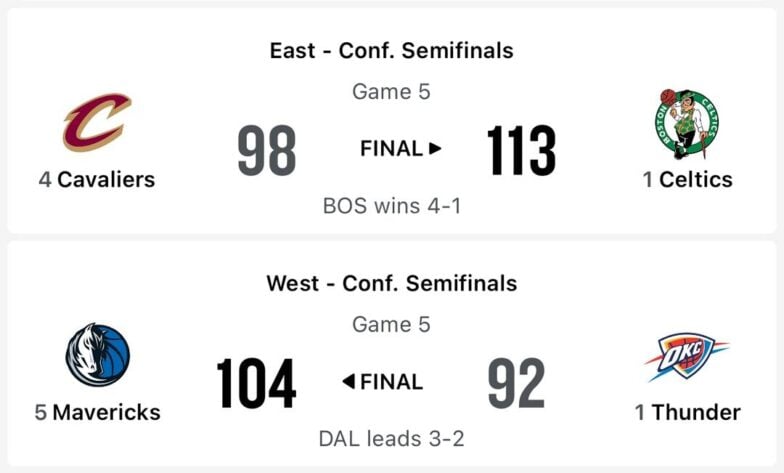
Task: Open the 4 Cavaliers team name
Action: 97,180
